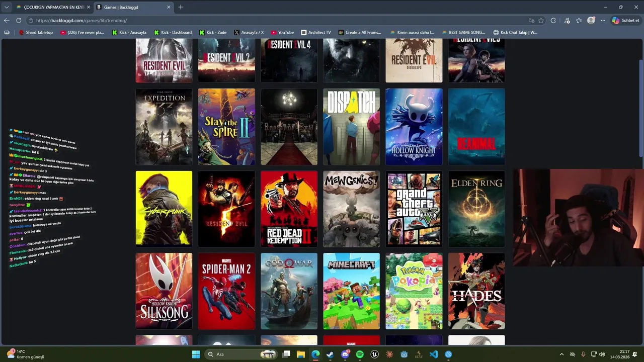Open the volume speaker tray icon
This screenshot has width=644, height=362.
602,354
